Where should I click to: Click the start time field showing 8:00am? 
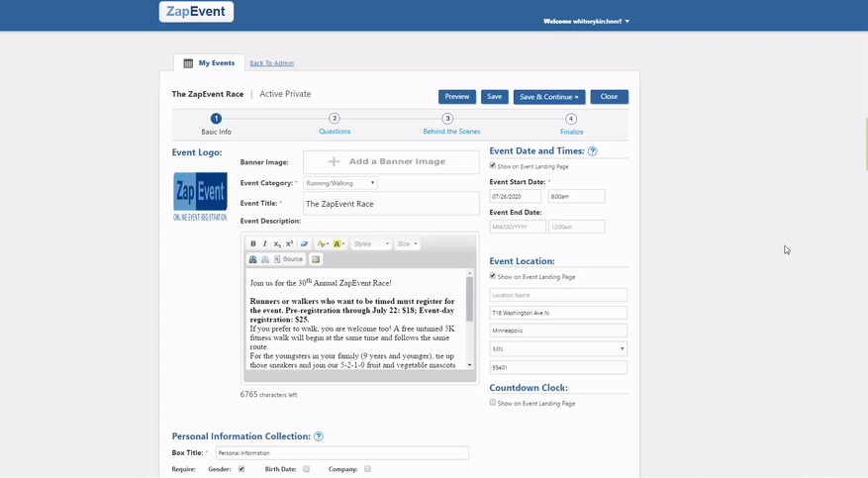click(x=576, y=196)
